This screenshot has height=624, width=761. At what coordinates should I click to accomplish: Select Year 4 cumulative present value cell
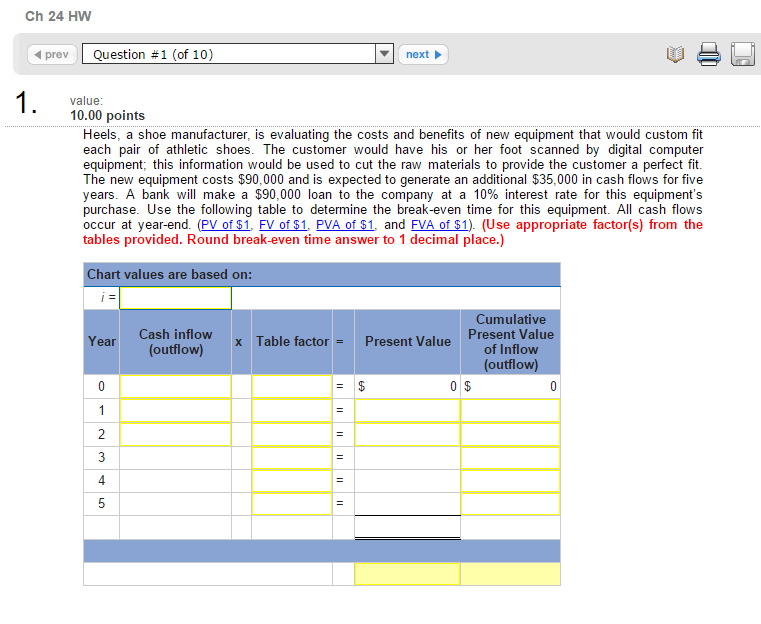click(510, 480)
